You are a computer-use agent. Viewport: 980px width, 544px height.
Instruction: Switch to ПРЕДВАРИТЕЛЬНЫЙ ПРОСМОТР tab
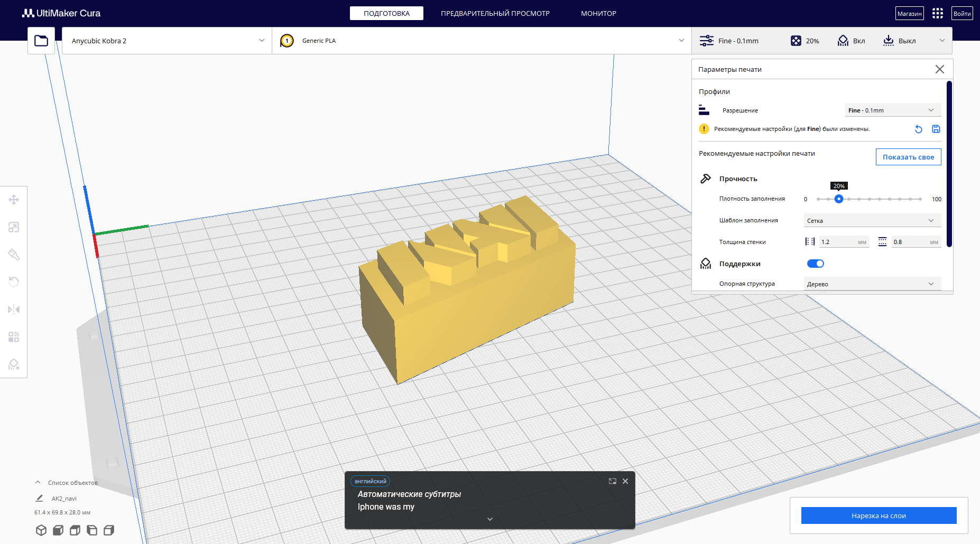495,13
